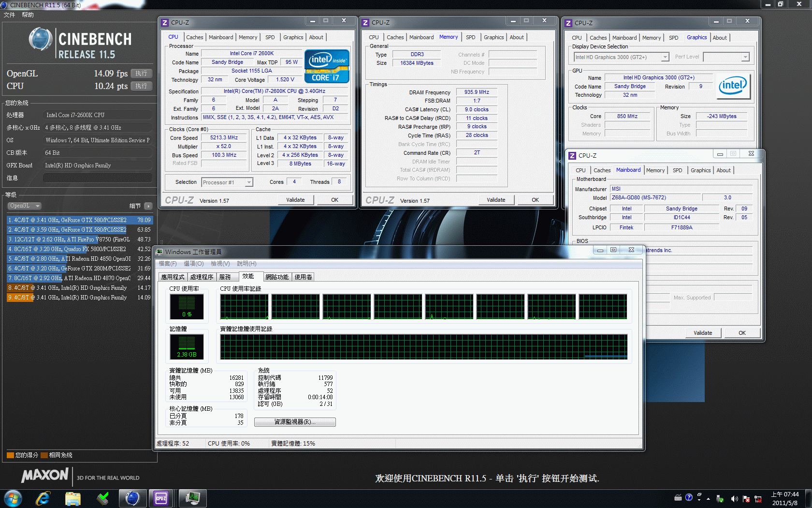Click the Model value Z68A-GD80 (MS-7672)
This screenshot has height=508, width=812.
(x=655, y=197)
